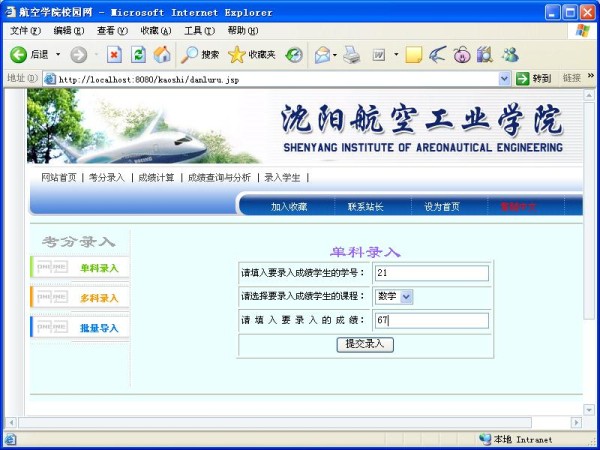Print the page with printer icon

[351, 55]
